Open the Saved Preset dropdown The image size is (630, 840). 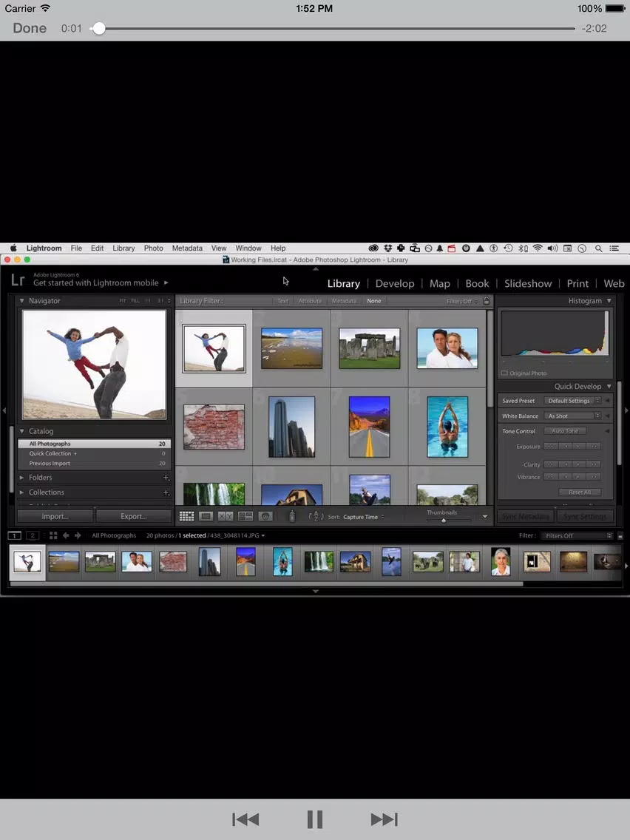tap(572, 401)
